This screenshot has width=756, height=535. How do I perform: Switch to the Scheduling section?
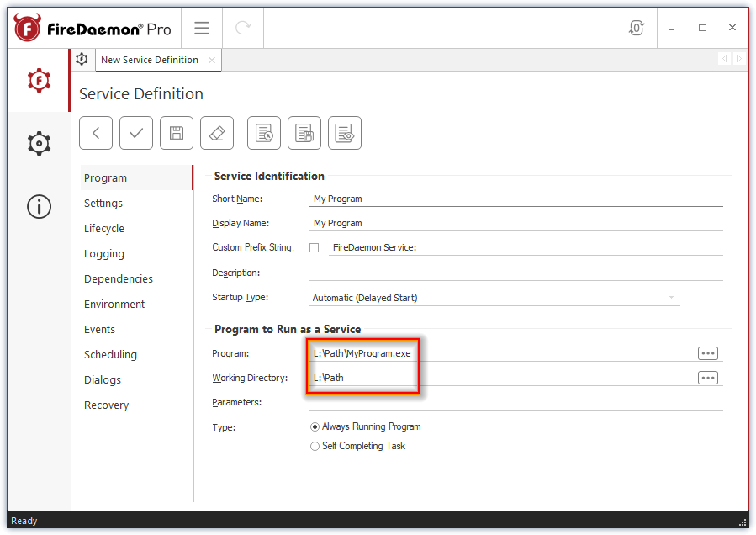click(x=108, y=354)
